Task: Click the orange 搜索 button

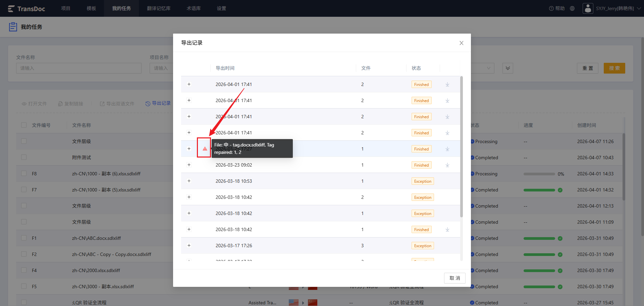Action: coord(614,68)
